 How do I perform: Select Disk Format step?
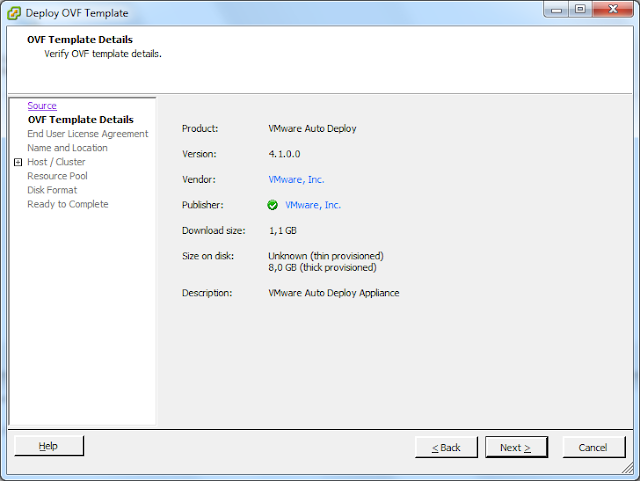[x=52, y=190]
